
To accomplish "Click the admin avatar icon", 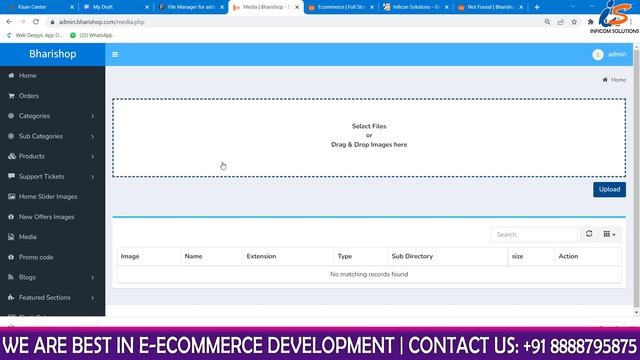I will coord(598,54).
